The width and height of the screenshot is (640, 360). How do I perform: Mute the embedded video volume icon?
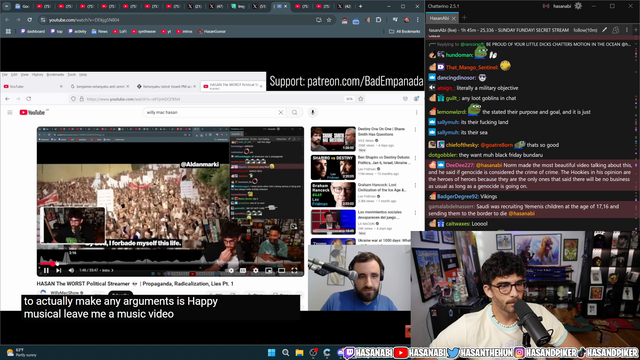[x=71, y=270]
